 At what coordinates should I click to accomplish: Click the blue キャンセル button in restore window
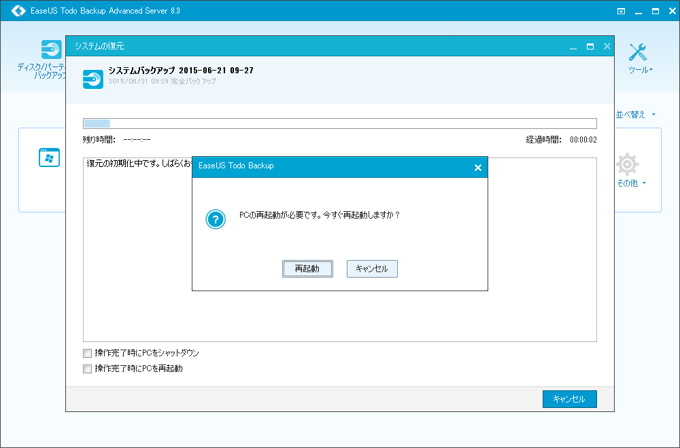(569, 399)
